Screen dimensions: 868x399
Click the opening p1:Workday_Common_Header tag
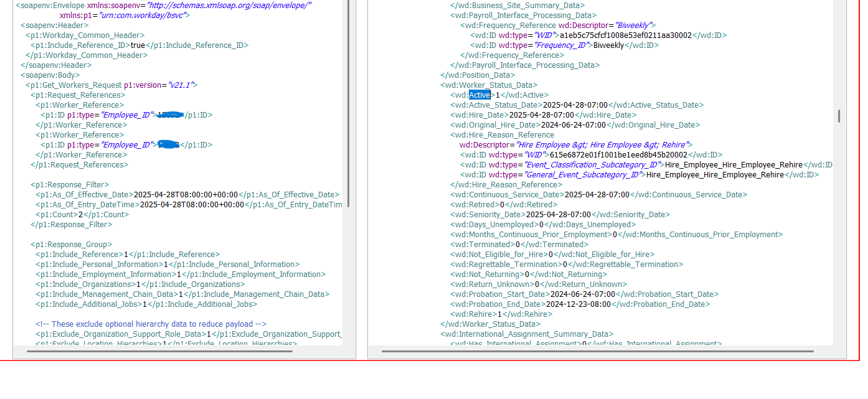(85, 35)
